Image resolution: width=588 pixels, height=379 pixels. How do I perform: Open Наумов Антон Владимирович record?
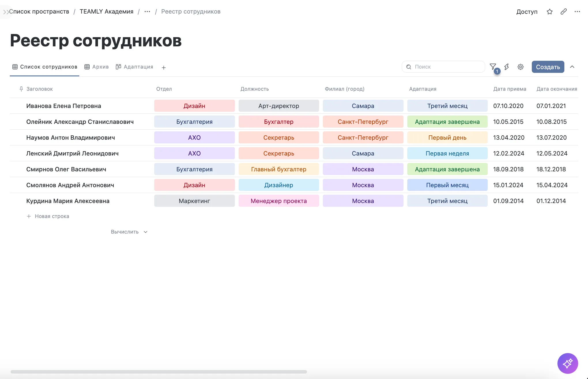pos(71,138)
